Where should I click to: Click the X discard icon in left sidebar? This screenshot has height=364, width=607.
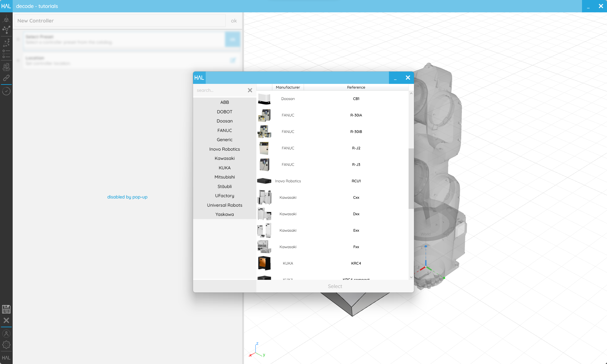6,320
